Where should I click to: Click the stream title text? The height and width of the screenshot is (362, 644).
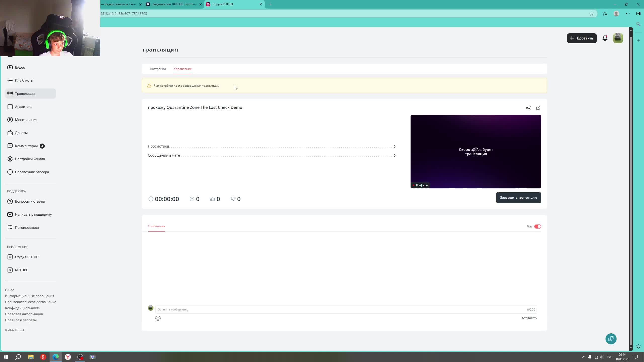(195, 107)
